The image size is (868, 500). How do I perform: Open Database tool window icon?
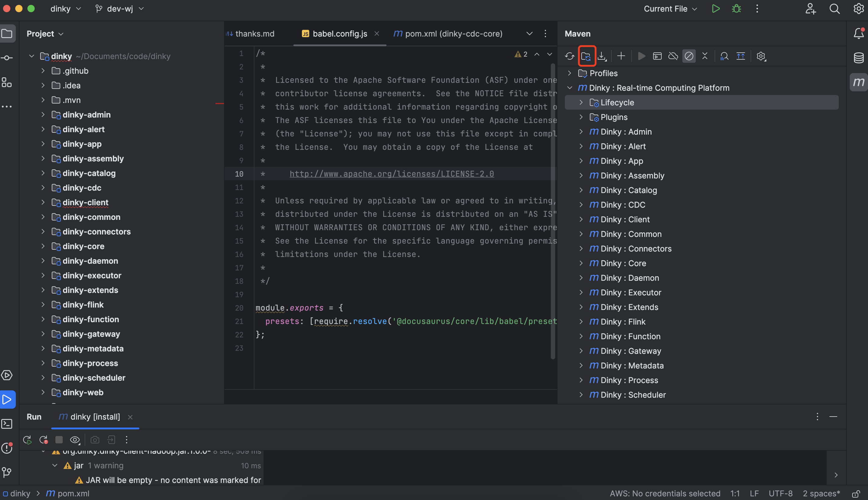point(858,58)
